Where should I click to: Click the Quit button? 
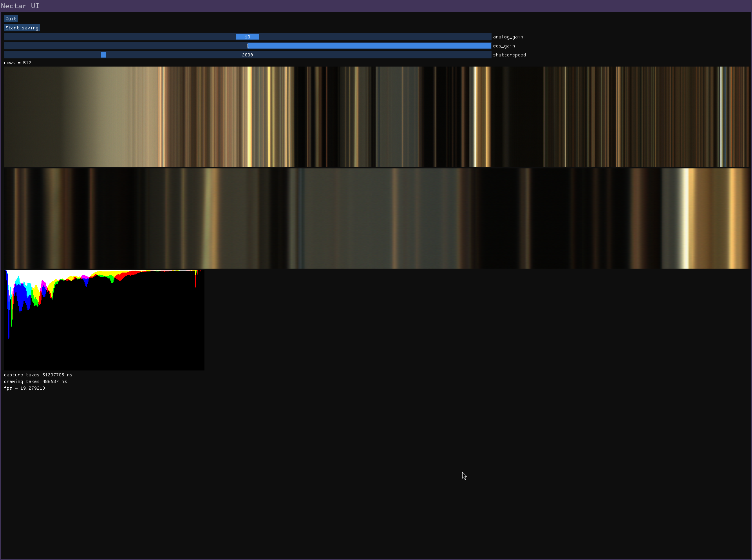(11, 19)
